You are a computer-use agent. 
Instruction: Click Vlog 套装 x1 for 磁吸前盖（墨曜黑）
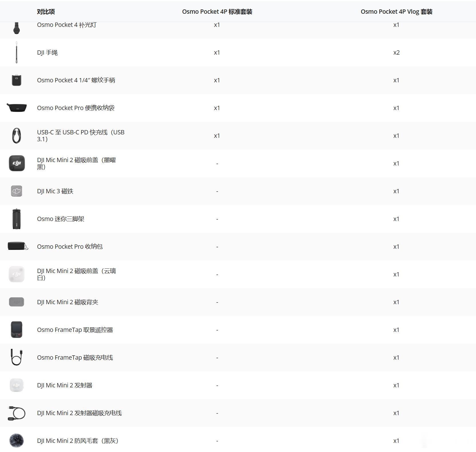[396, 164]
